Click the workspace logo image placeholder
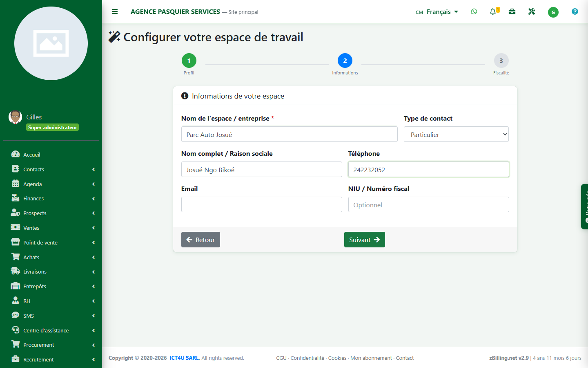The height and width of the screenshot is (368, 588). [51, 43]
